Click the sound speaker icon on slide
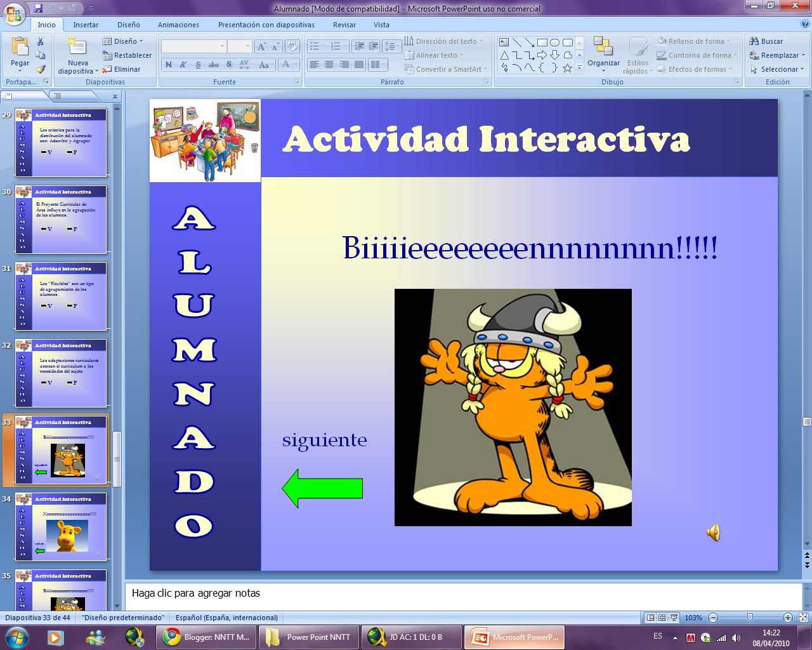Image resolution: width=812 pixels, height=650 pixels. (714, 533)
